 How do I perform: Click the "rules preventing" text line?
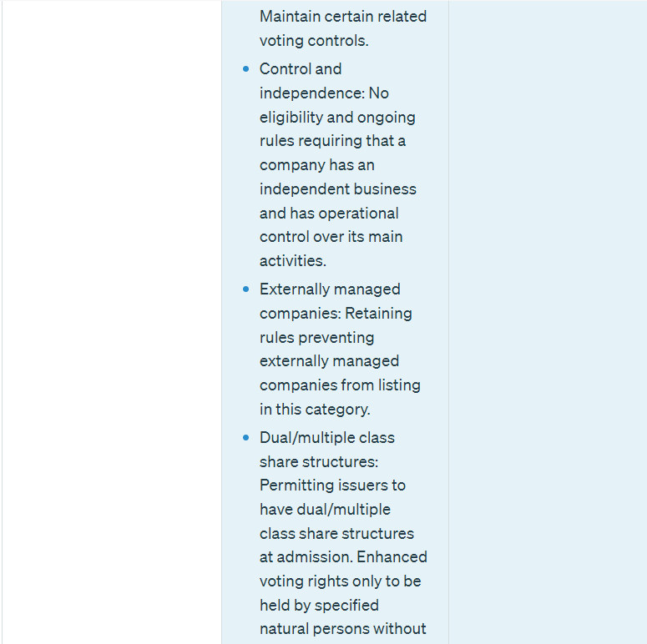(316, 338)
